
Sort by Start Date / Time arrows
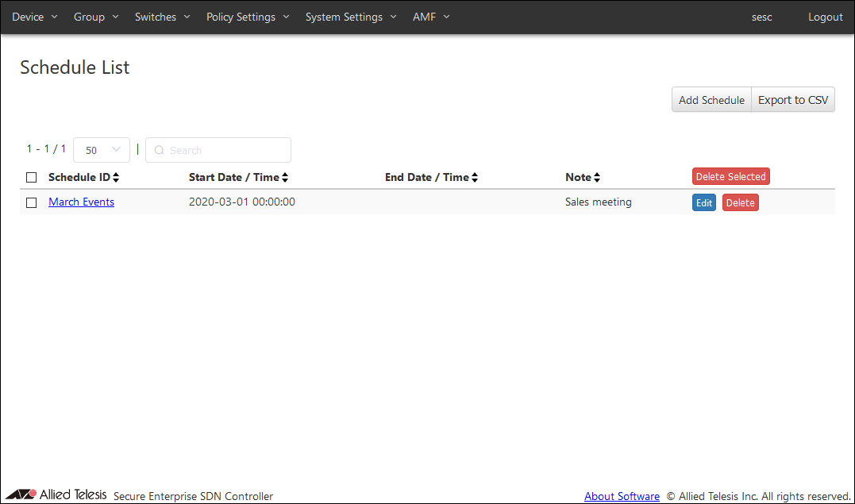[285, 178]
